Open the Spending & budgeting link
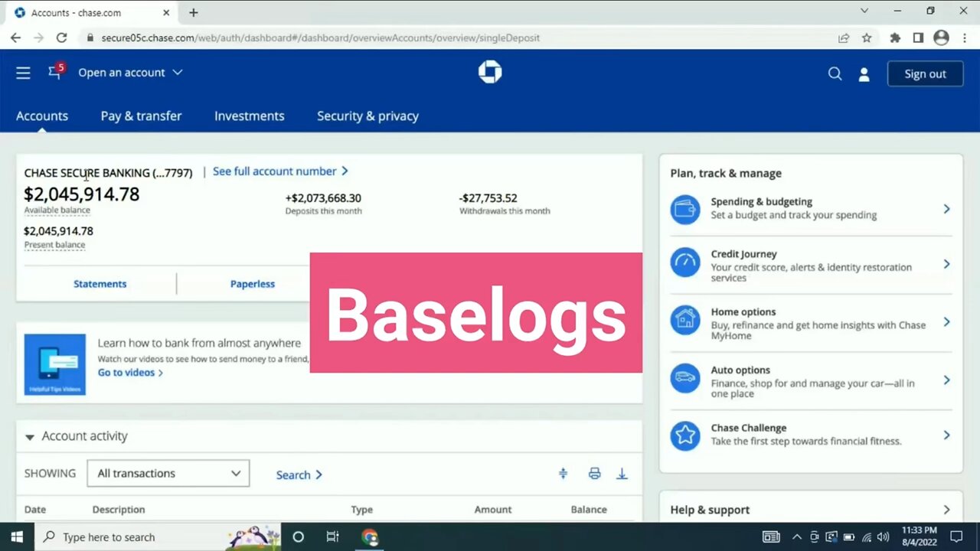The image size is (980, 551). point(761,202)
